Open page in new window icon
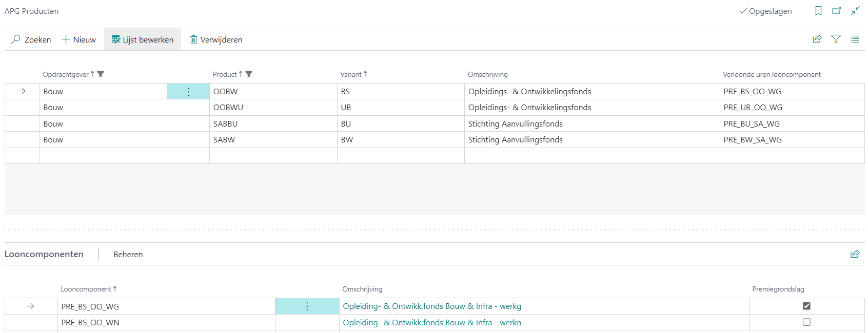Screen dimensions: 868x333 pyautogui.click(x=837, y=11)
